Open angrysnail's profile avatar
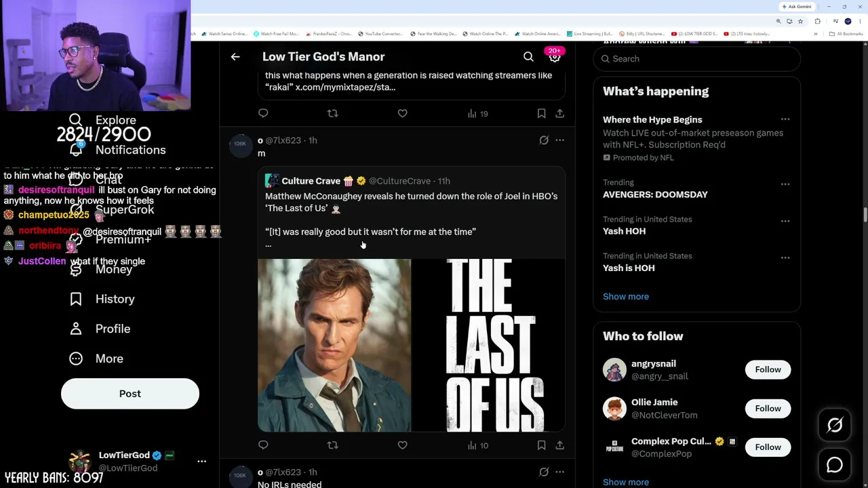The image size is (868, 488). pyautogui.click(x=614, y=369)
